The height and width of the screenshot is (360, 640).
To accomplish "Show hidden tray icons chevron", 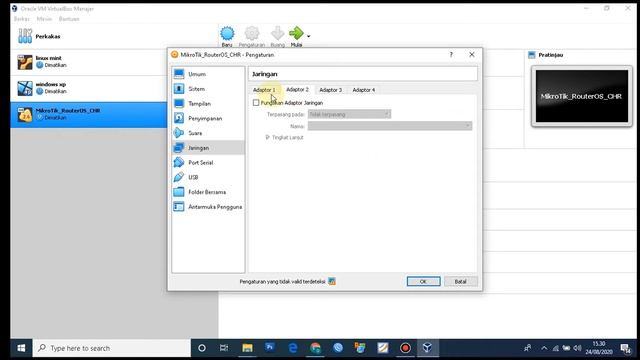I will click(544, 348).
